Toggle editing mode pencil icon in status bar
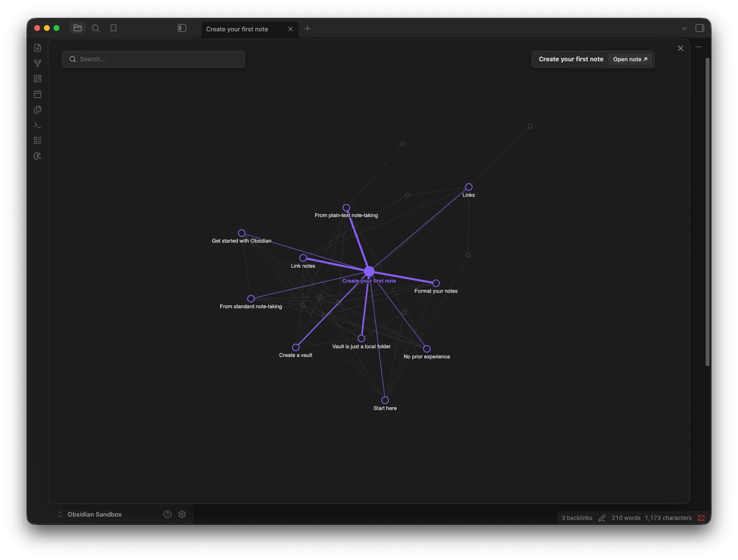The width and height of the screenshot is (738, 560). click(x=602, y=518)
